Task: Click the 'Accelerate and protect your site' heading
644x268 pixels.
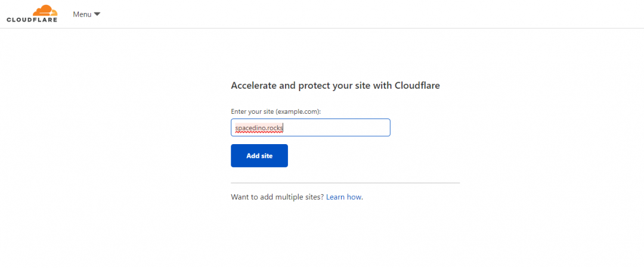Action: [335, 86]
